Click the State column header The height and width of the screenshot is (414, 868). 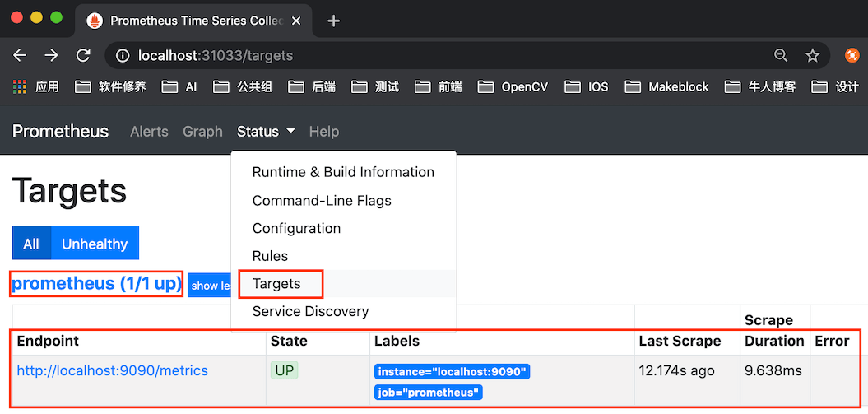point(289,341)
